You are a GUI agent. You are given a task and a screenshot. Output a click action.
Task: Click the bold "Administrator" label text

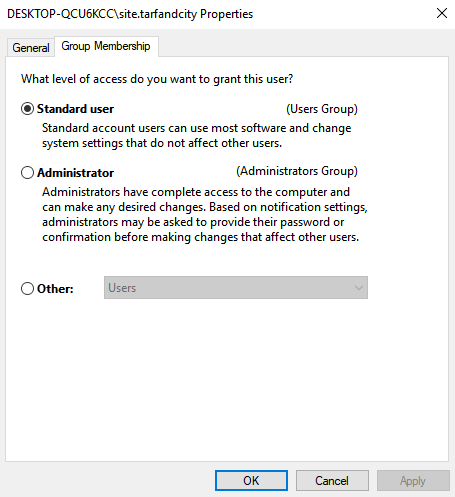(x=75, y=173)
